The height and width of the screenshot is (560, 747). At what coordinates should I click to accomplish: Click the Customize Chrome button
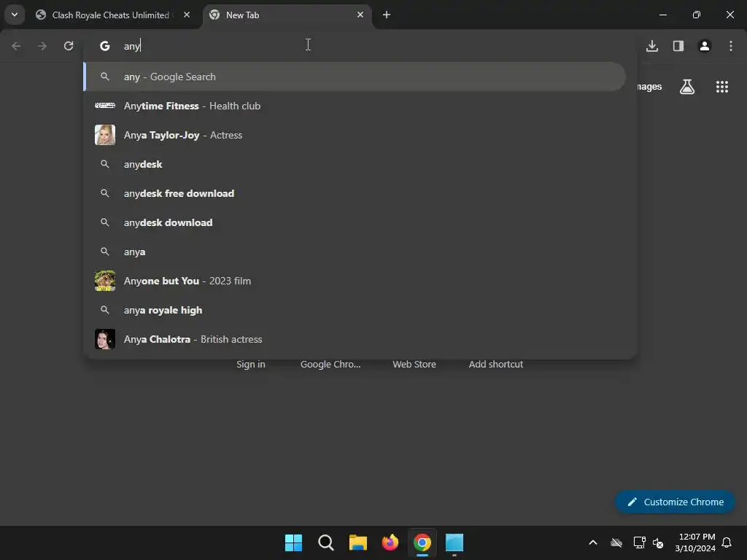coord(675,502)
